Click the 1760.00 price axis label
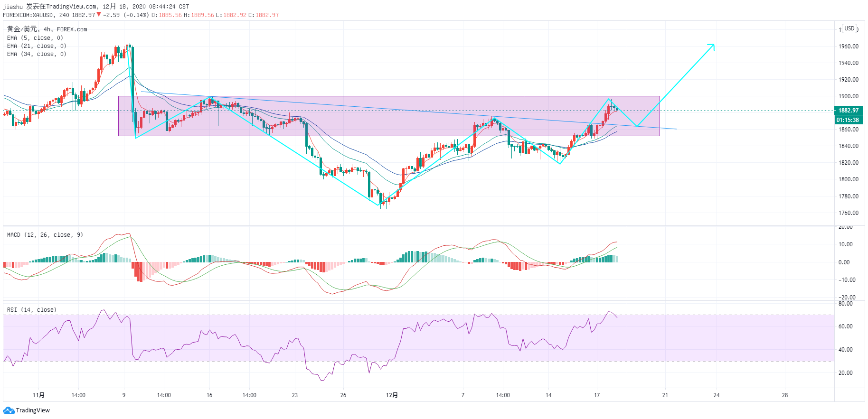This screenshot has width=868, height=419. click(849, 213)
